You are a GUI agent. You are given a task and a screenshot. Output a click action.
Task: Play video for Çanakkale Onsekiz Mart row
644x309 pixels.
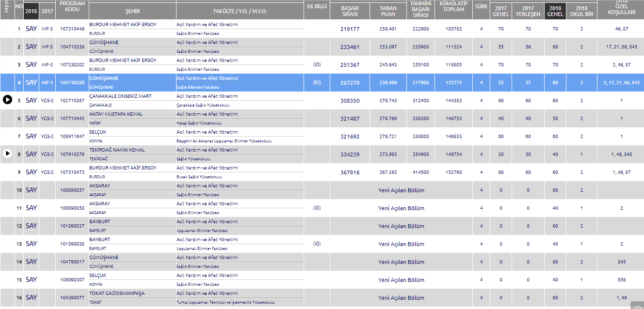(x=7, y=100)
